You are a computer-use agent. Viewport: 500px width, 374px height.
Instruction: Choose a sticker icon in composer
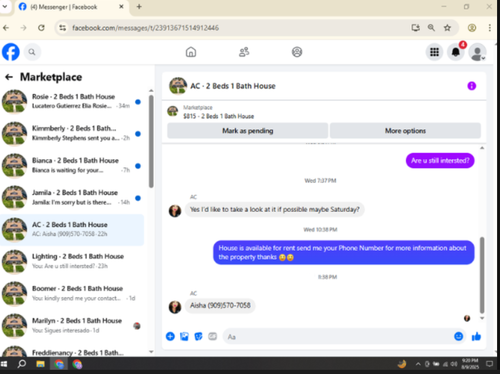(x=198, y=337)
